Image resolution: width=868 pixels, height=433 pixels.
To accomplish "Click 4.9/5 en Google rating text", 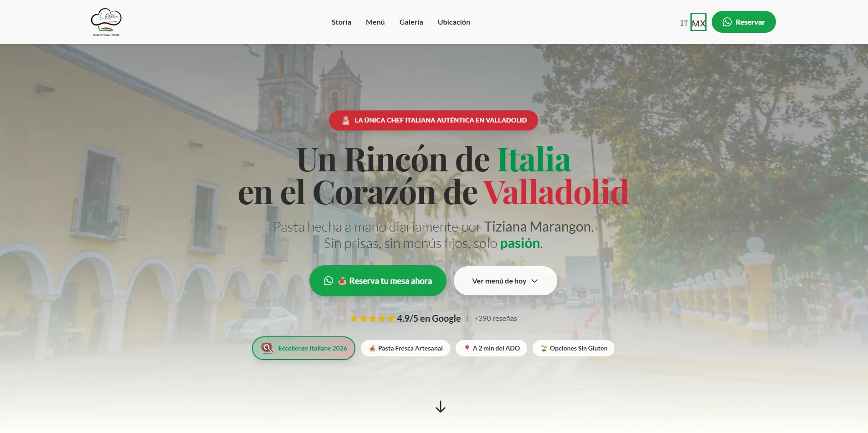I will pos(429,319).
